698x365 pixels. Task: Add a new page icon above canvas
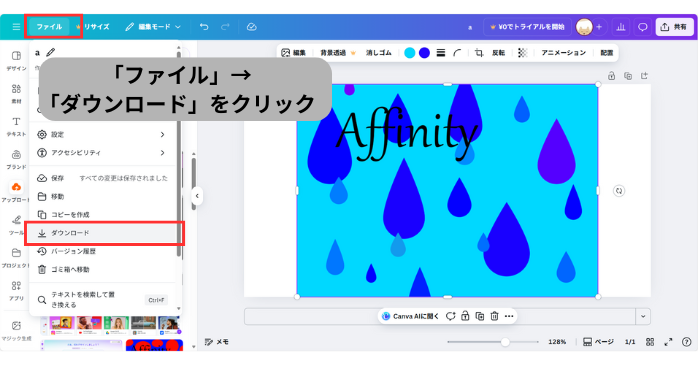point(644,76)
